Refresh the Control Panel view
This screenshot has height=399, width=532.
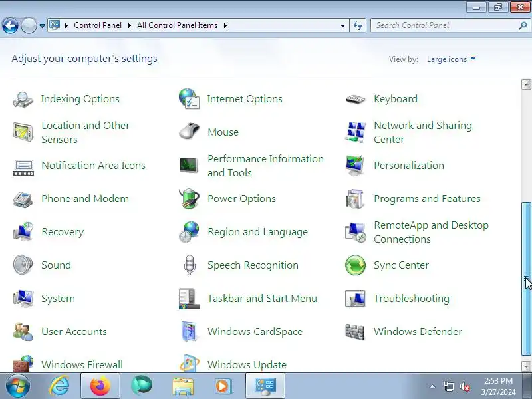pyautogui.click(x=358, y=25)
